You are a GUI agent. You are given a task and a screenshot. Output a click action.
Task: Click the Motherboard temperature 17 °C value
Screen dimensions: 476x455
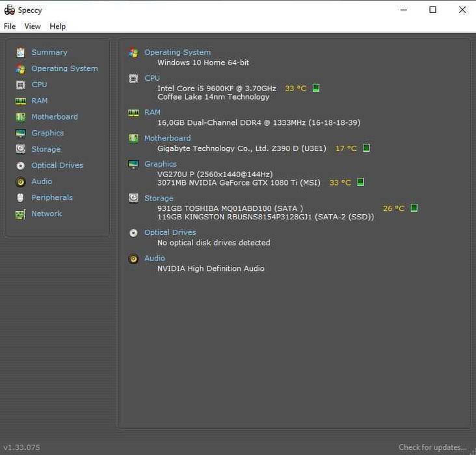point(346,148)
